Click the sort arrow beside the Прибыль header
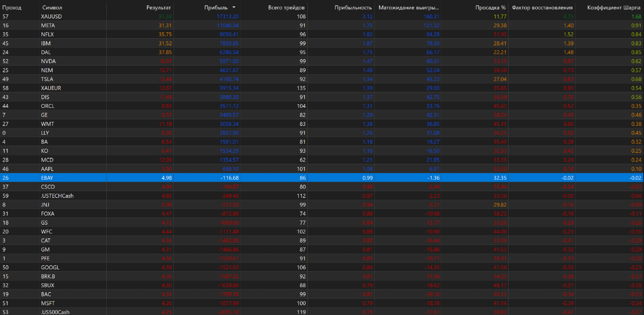 [234, 7]
